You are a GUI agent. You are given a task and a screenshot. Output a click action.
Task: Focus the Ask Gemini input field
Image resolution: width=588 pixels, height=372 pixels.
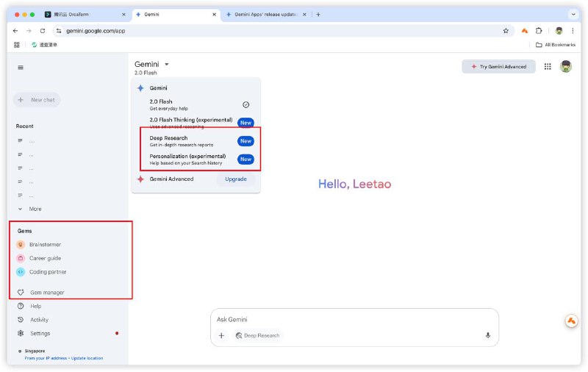point(354,320)
